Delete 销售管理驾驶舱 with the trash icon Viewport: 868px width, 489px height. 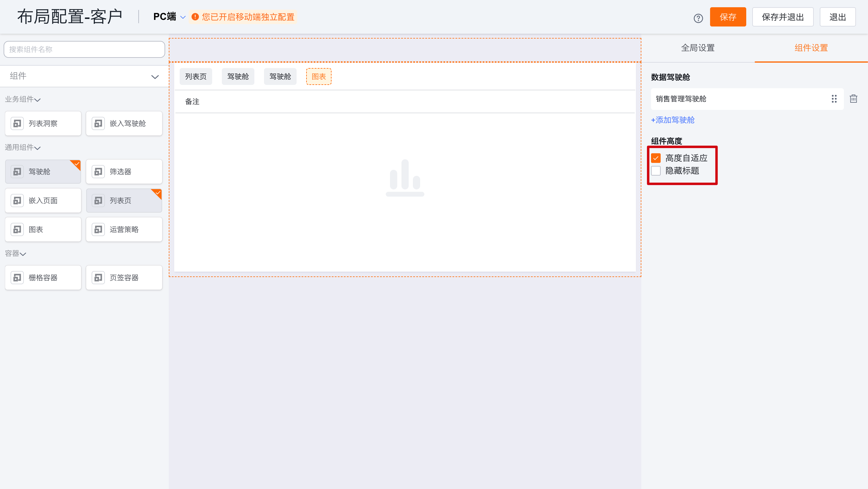pyautogui.click(x=853, y=98)
